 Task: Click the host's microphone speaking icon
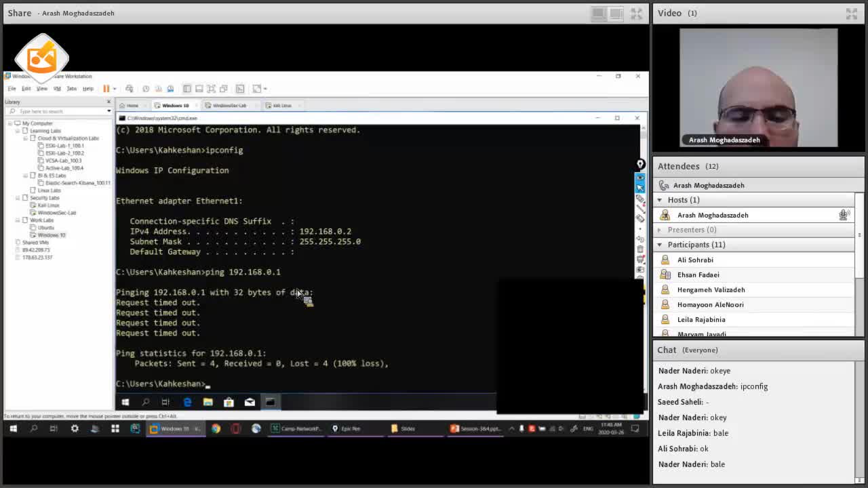(x=844, y=215)
